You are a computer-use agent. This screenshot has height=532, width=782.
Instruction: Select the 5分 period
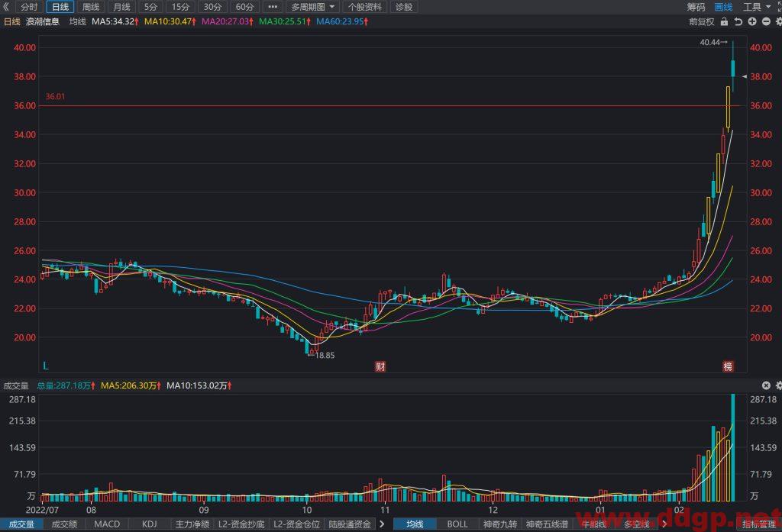point(150,7)
